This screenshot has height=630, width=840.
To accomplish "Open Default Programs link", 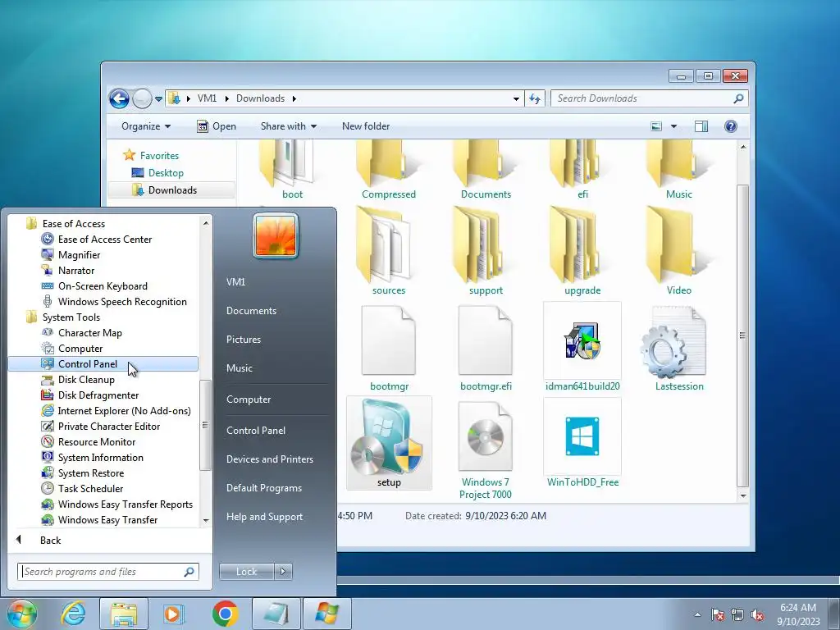I will pos(264,488).
